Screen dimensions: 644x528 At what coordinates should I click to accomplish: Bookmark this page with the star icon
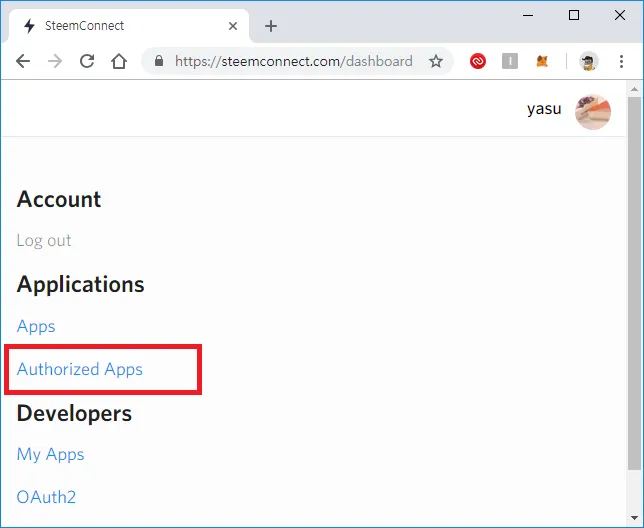(x=436, y=62)
